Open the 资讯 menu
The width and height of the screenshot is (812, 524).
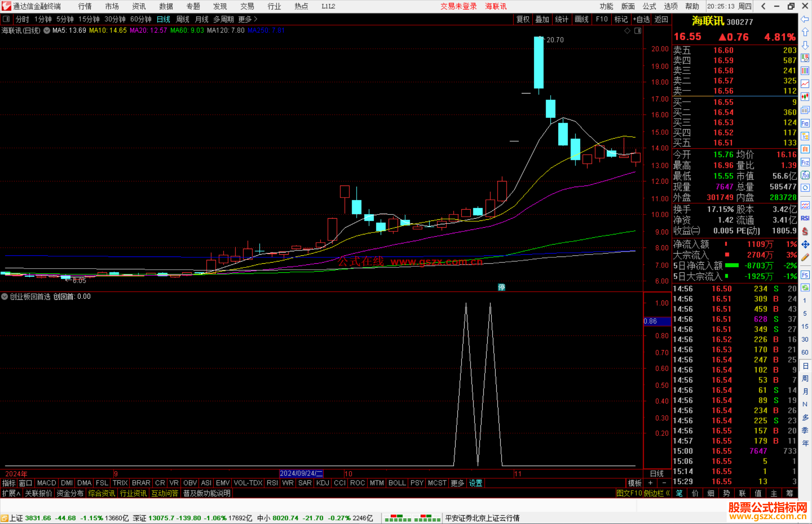[139, 6]
